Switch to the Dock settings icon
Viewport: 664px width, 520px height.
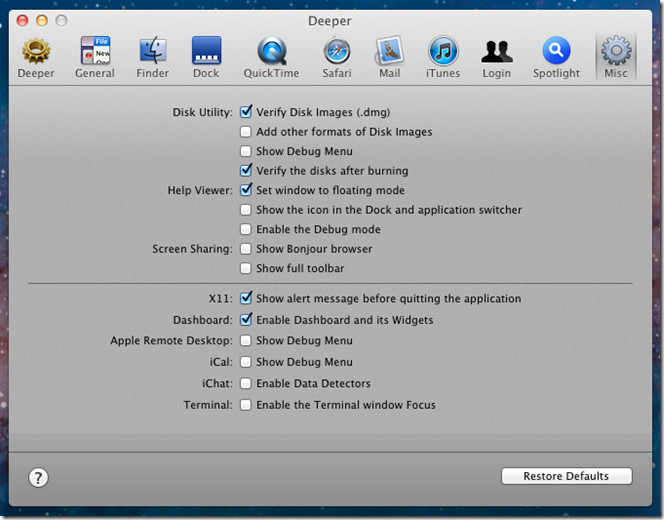(206, 52)
